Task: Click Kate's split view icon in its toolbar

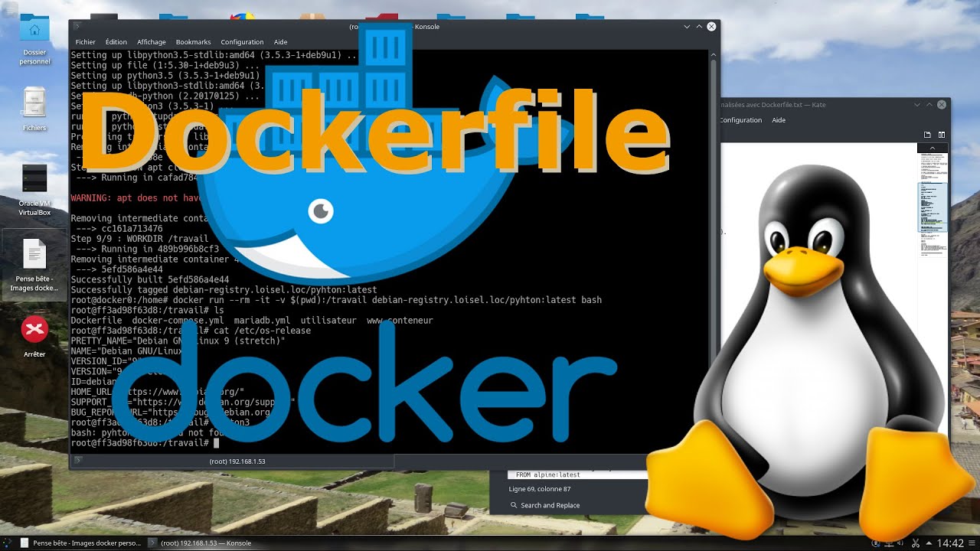Action: pyautogui.click(x=942, y=135)
